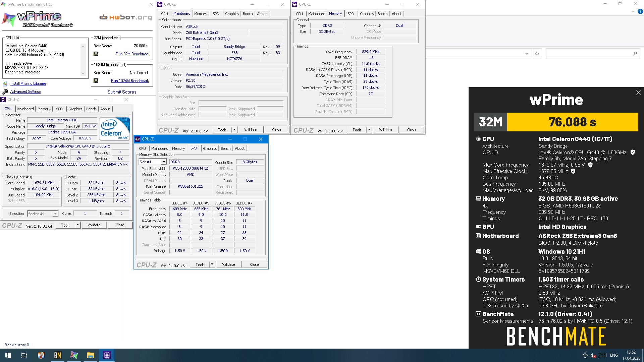This screenshot has width=644, height=362.
Task: Click the save icon beside Run 32M Benchmark
Action: [96, 54]
